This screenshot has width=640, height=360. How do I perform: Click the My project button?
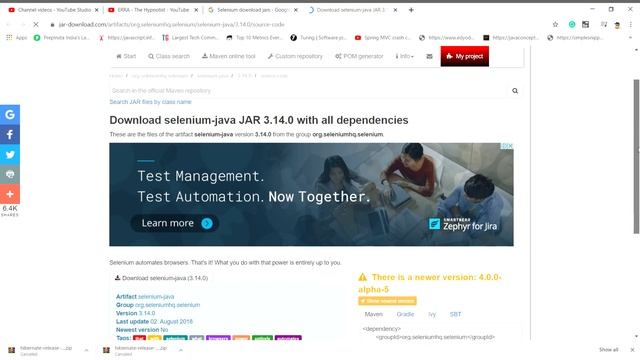[464, 56]
